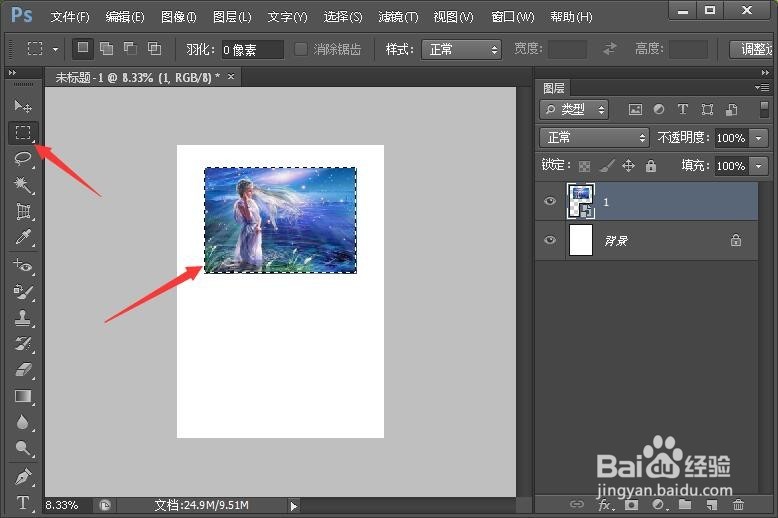Filter layers by pixel layer icon
Image resolution: width=778 pixels, height=518 pixels.
(x=635, y=110)
